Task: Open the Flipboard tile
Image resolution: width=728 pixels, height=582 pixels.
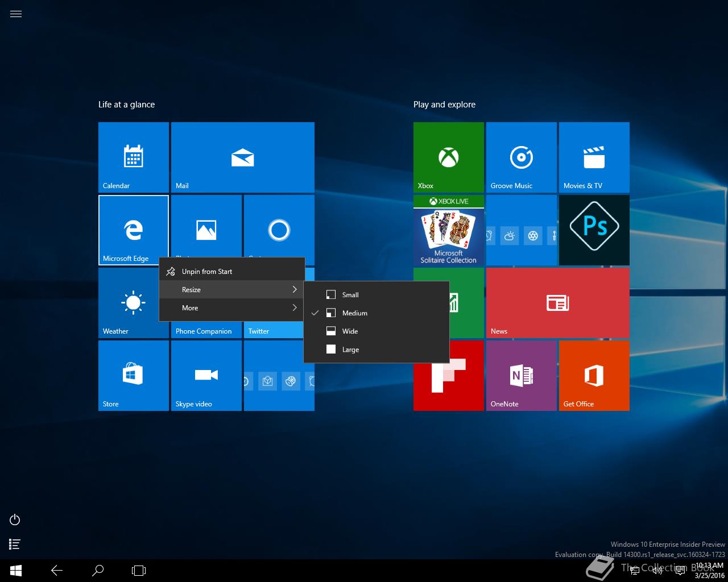Action: 449,386
